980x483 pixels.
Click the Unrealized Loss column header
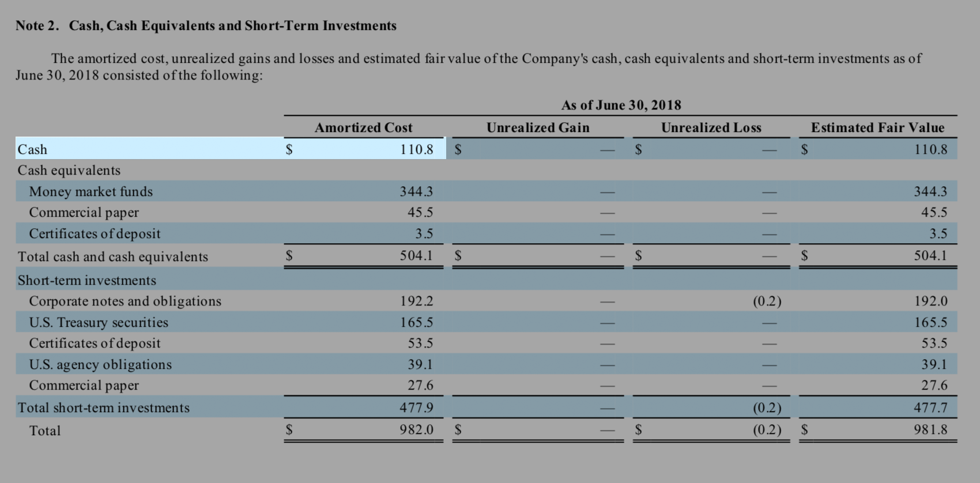tap(711, 127)
